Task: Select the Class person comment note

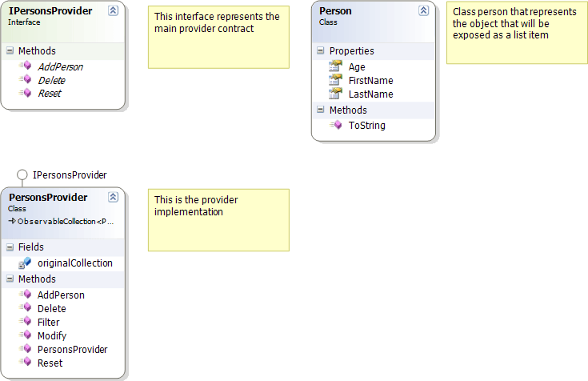Action: click(x=516, y=34)
